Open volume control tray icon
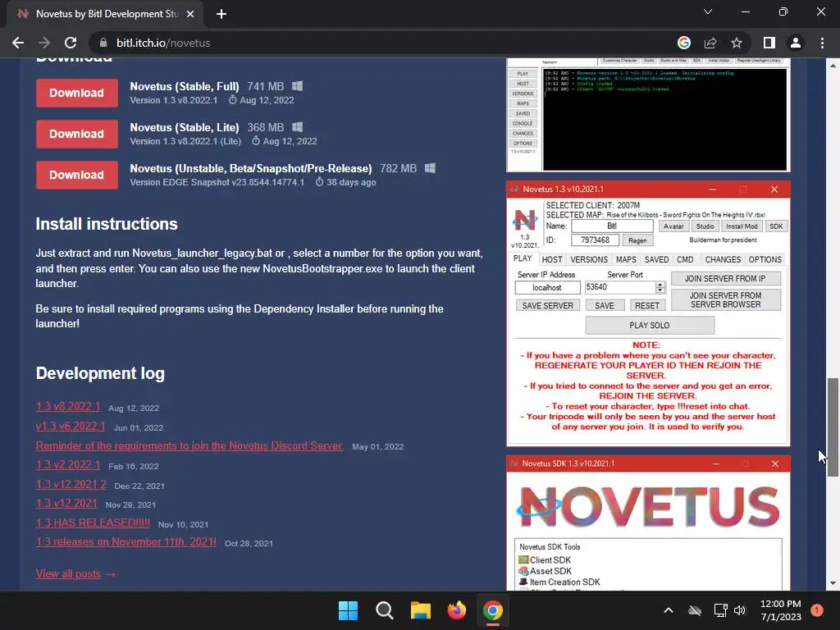This screenshot has height=630, width=840. pyautogui.click(x=740, y=610)
